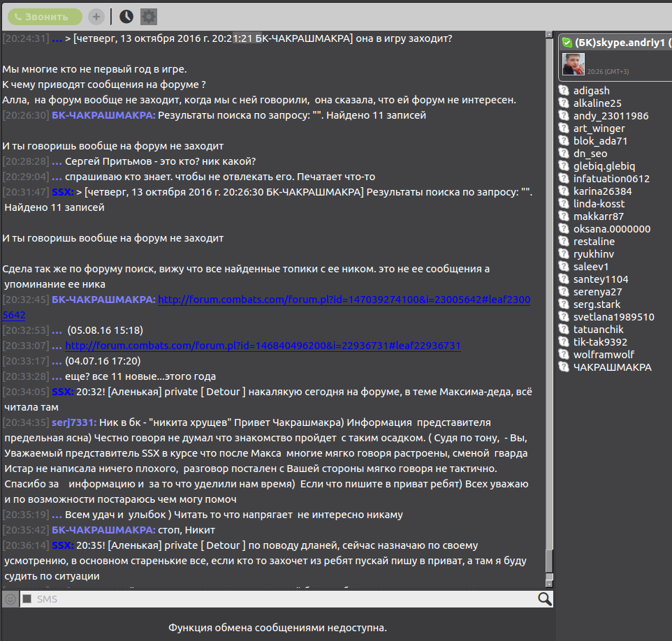Select participant name blok_ada71
This screenshot has height=641, width=672.
pos(601,141)
